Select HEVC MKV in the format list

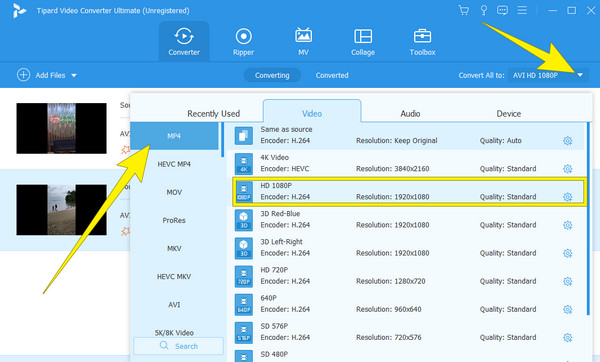pos(174,277)
